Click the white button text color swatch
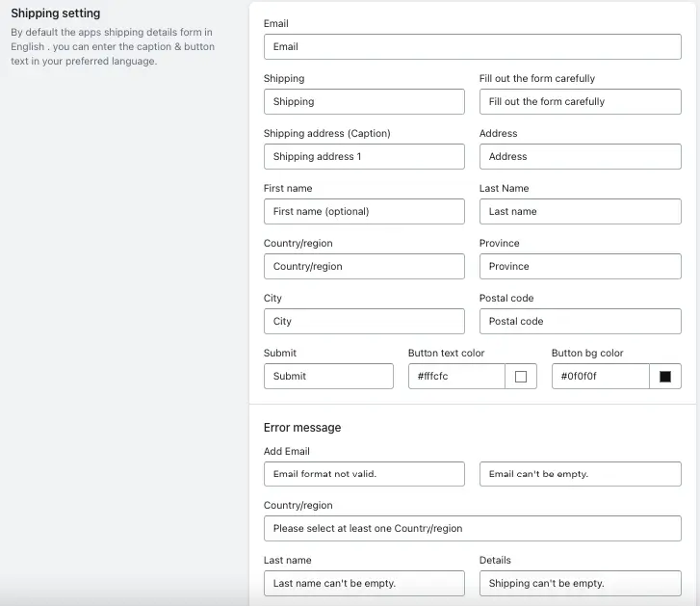 click(521, 377)
